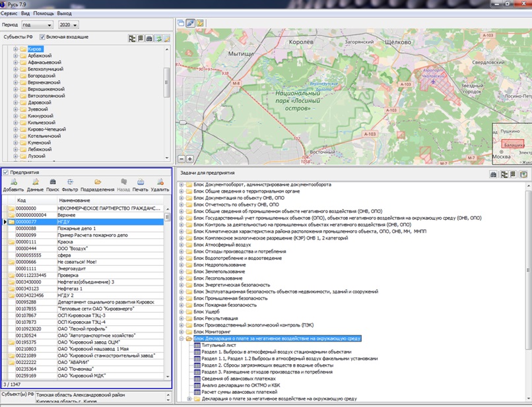This screenshot has height=407, width=532.
Task: Select the Энергоаудит enterprise row
Action: tap(73, 268)
